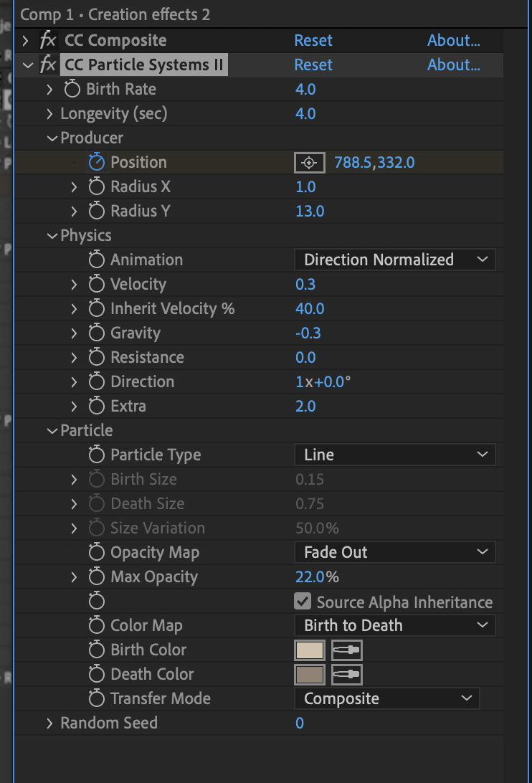
Task: Enable the Max Opacity stopwatch
Action: [96, 577]
